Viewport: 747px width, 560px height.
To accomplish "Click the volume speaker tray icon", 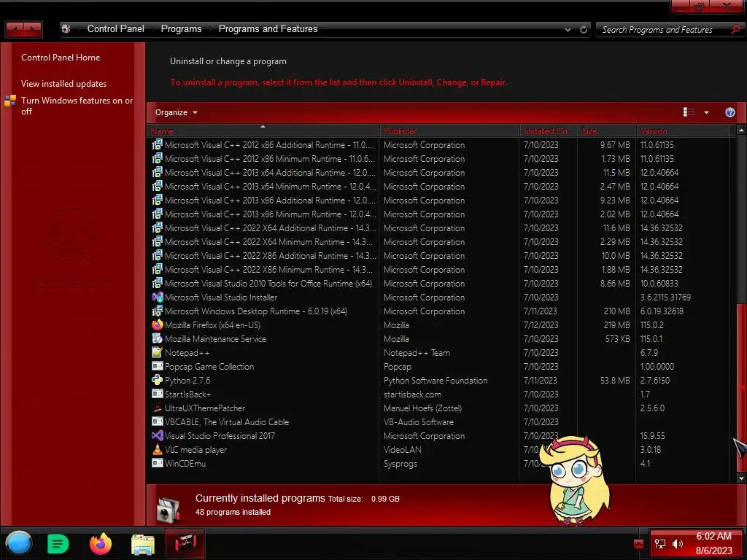I will coord(678,544).
